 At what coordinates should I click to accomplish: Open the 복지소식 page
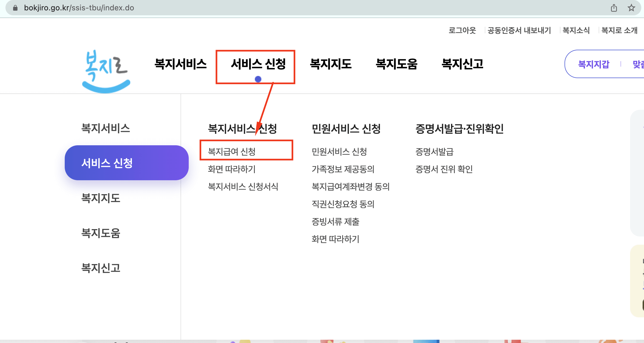(x=575, y=30)
